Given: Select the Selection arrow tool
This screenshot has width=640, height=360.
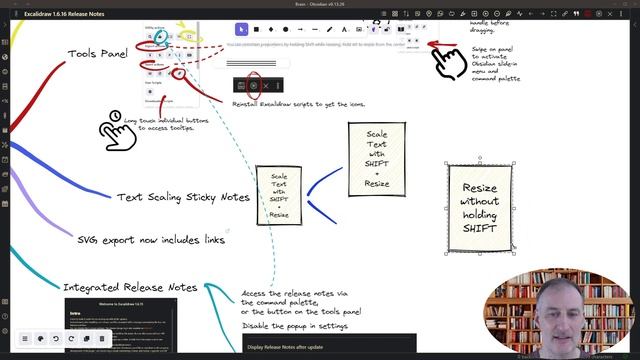Looking at the screenshot, I should [242, 29].
